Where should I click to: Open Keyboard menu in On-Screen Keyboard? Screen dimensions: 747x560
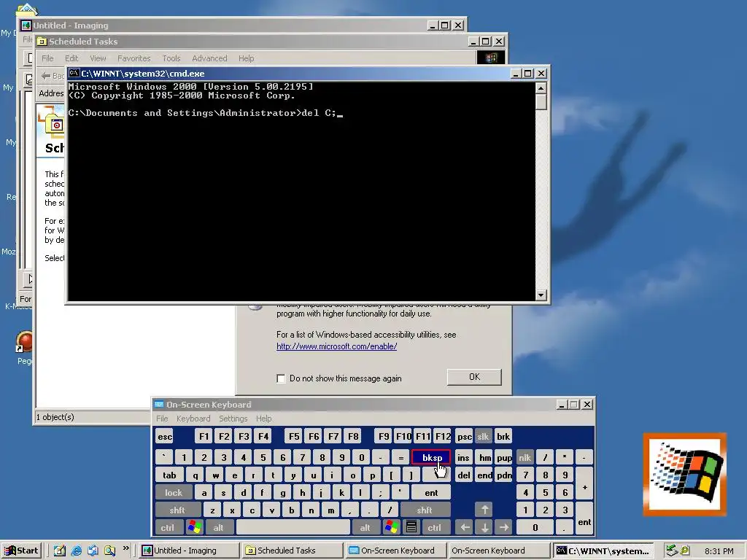point(193,419)
